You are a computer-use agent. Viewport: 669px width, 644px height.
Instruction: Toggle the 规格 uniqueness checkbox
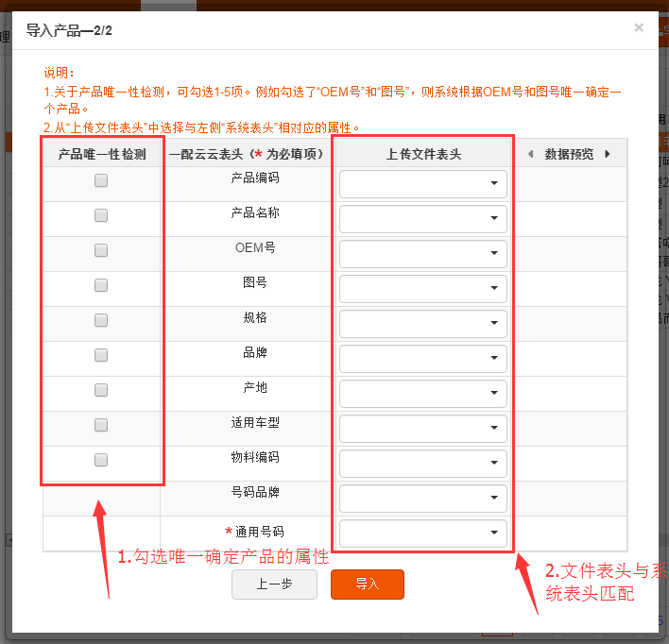pos(101,320)
